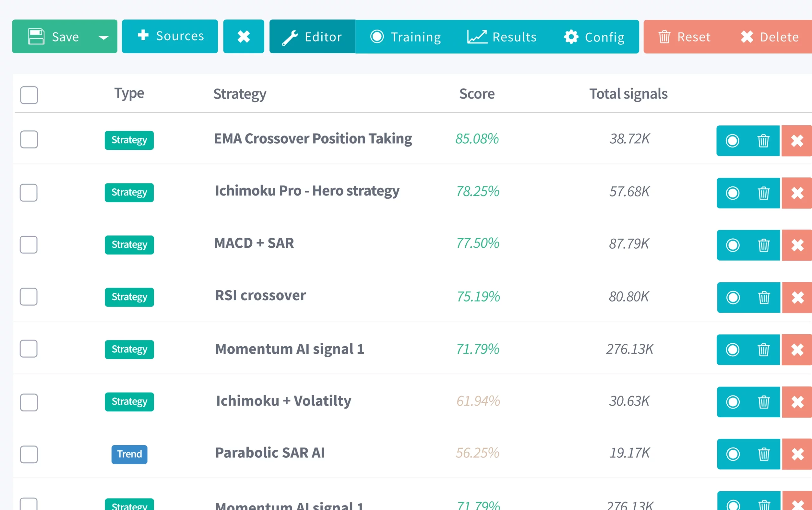Select the checkbox beside Parabolic SAR AI
This screenshot has height=510, width=812.
tap(29, 454)
